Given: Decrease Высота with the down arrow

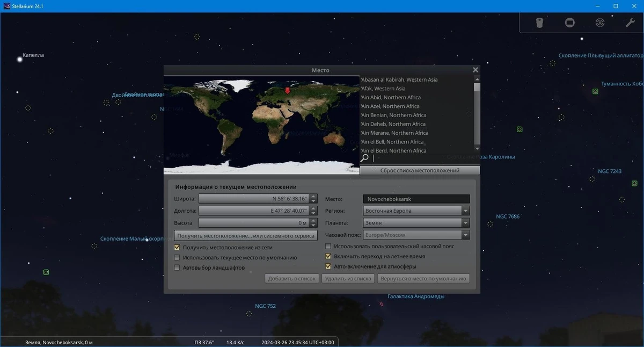Looking at the screenshot, I should tap(313, 225).
